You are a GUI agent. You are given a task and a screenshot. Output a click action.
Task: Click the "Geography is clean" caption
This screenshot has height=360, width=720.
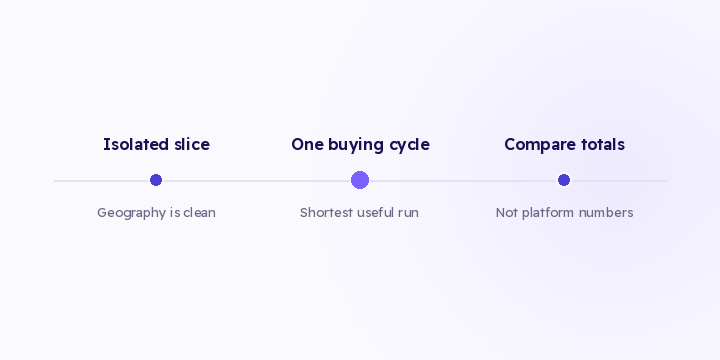click(156, 213)
